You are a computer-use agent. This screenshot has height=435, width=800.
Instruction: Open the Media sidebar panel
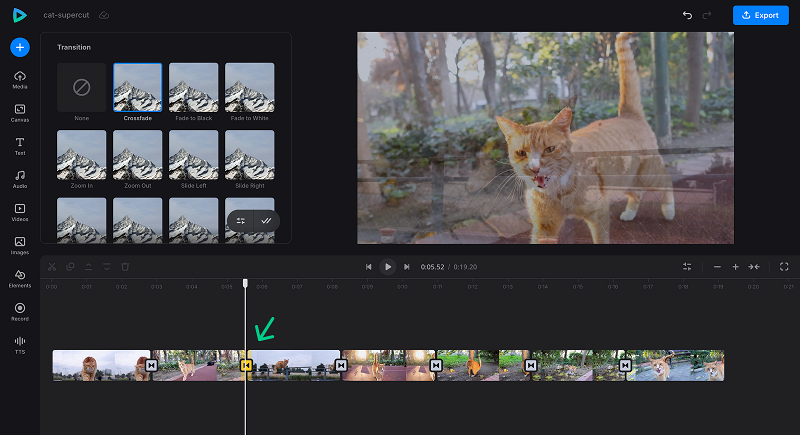point(20,80)
